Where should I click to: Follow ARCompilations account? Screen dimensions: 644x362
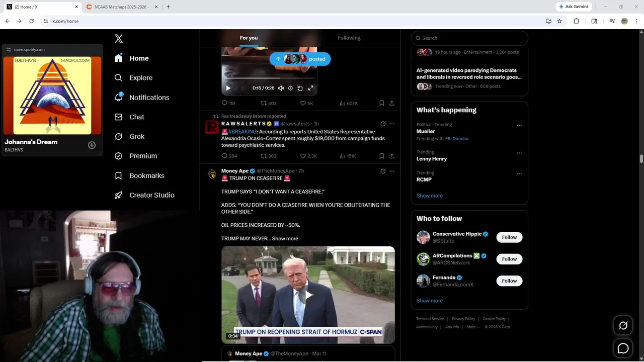tap(509, 259)
